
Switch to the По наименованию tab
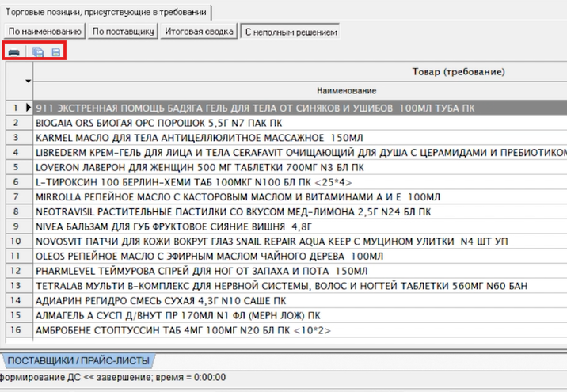[x=45, y=32]
